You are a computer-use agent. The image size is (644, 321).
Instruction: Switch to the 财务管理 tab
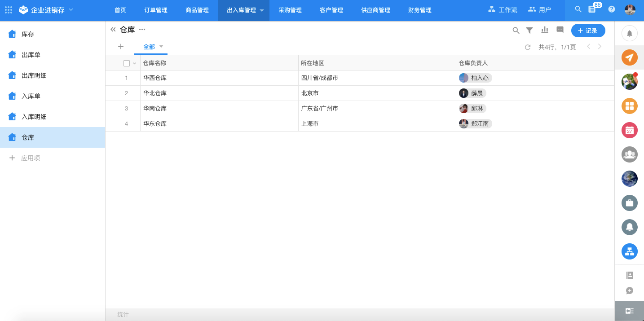pyautogui.click(x=419, y=10)
